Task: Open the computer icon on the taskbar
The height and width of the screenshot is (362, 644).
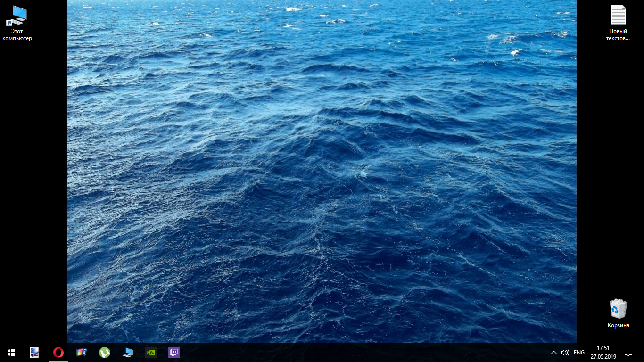Action: coord(128,352)
